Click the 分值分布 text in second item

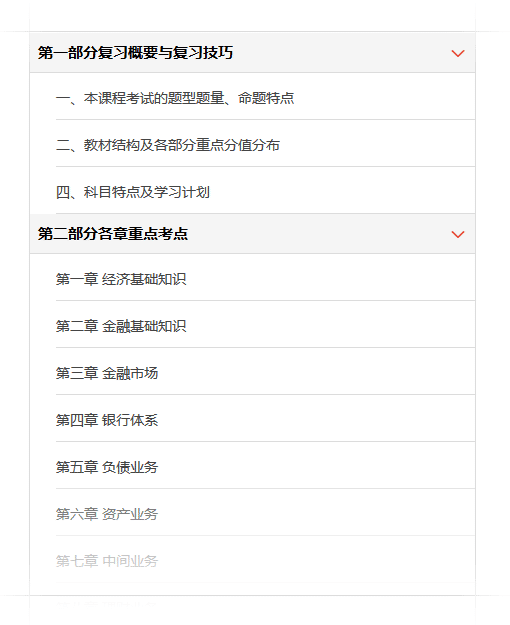pyautogui.click(x=252, y=145)
